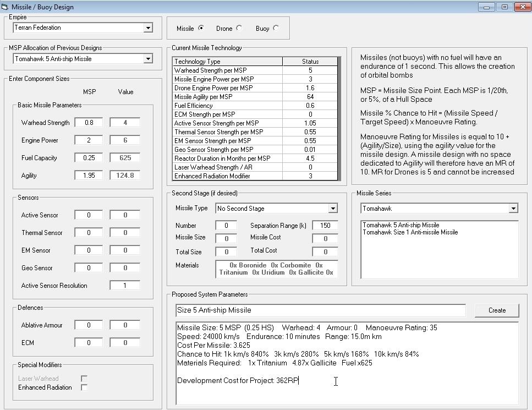Image resolution: width=532 pixels, height=410 pixels.
Task: Click the second stage Number field
Action: point(226,226)
